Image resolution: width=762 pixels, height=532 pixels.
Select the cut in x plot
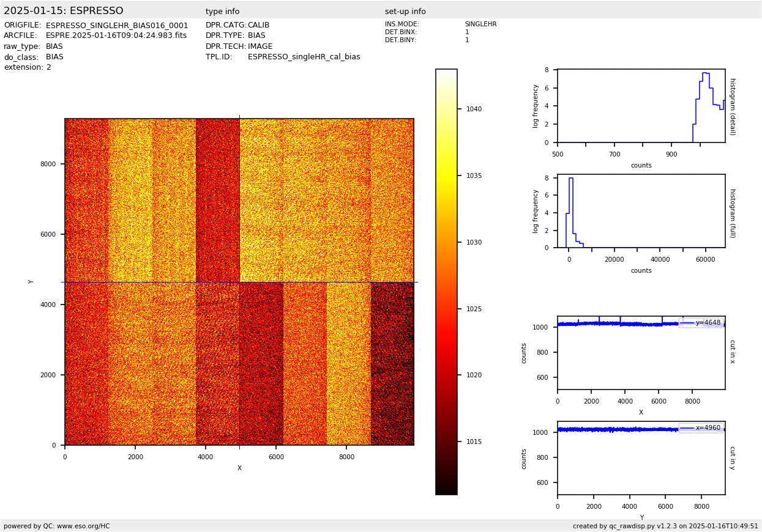[x=641, y=353]
